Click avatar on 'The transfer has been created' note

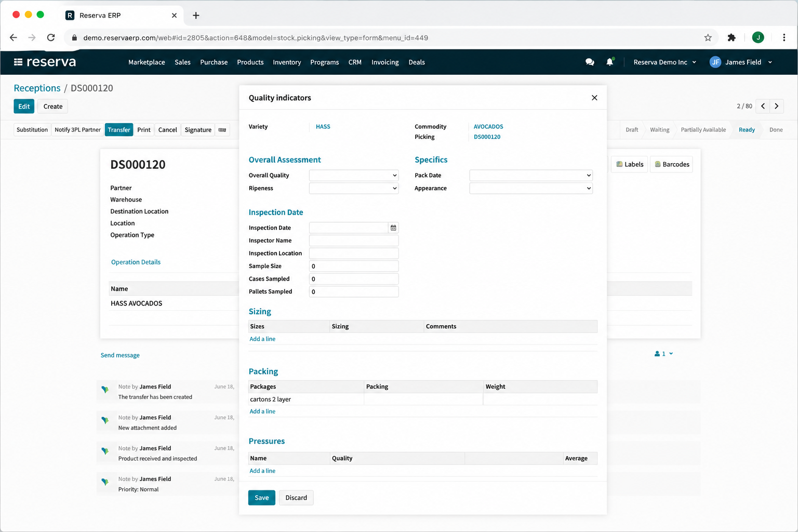click(105, 390)
